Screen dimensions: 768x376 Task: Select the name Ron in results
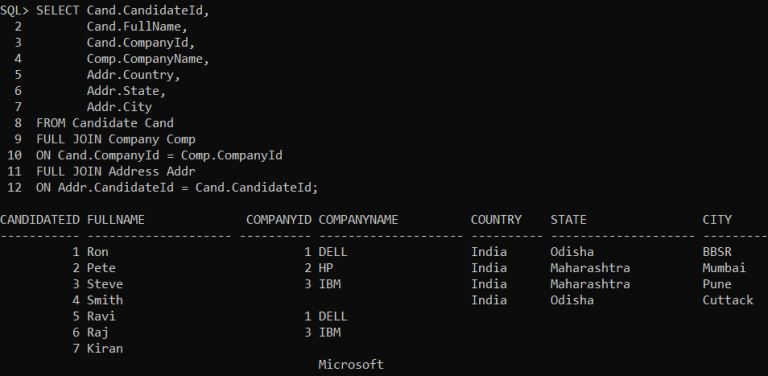(x=97, y=252)
